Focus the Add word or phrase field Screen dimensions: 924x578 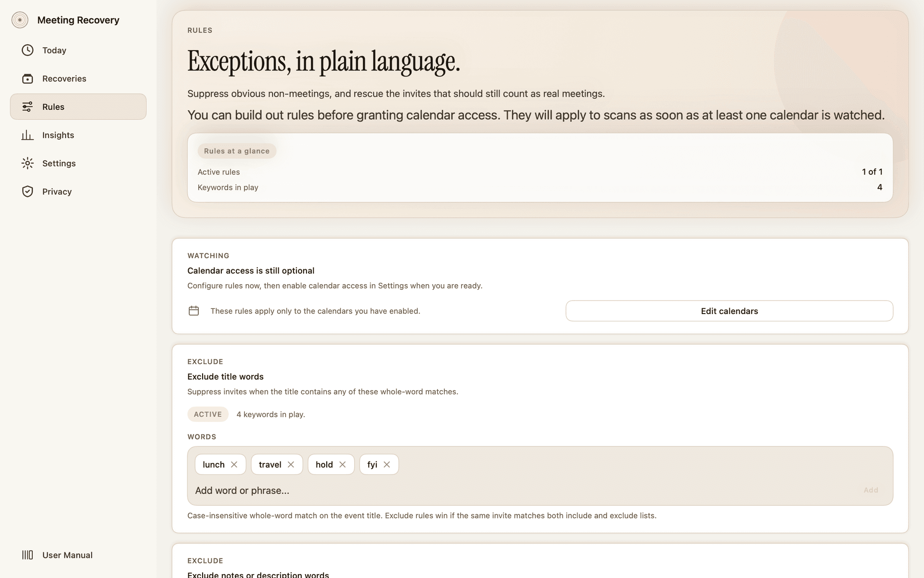525,490
